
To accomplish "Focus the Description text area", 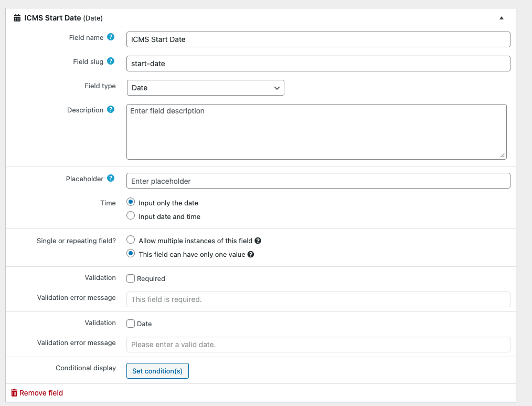I will click(x=316, y=131).
